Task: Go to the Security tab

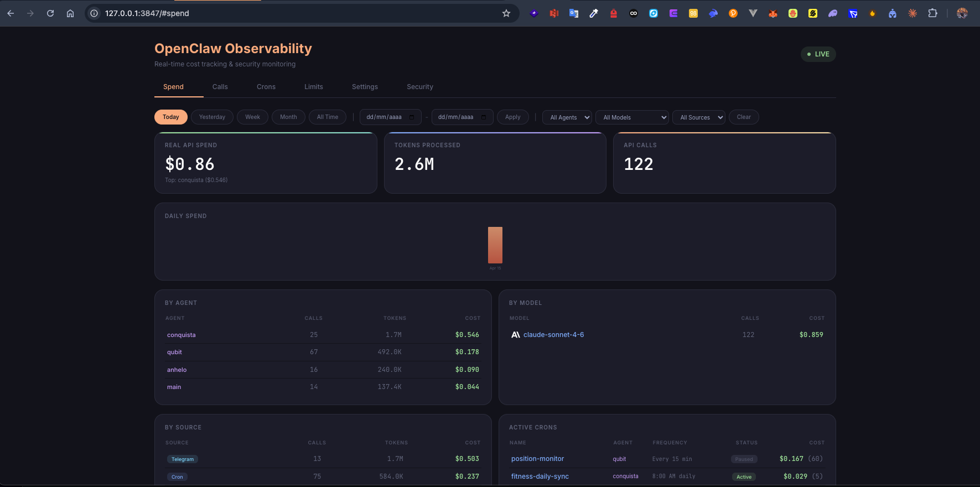Action: [420, 87]
